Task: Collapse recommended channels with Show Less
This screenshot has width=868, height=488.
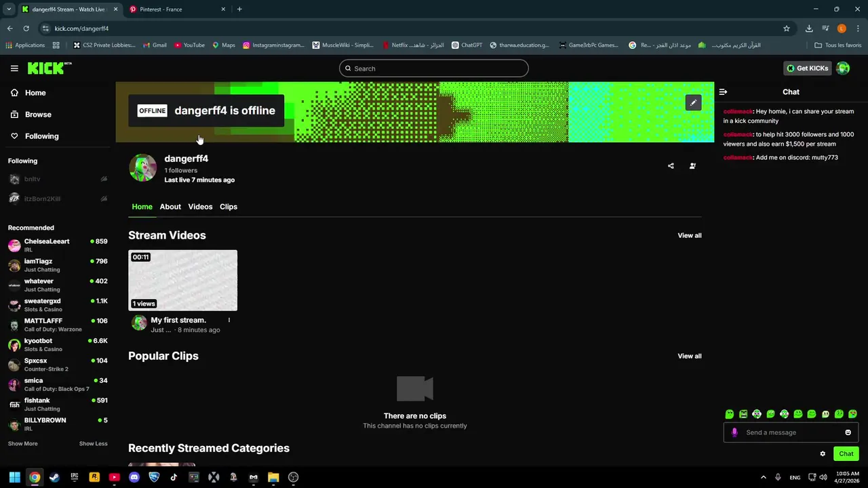Action: coord(94,443)
